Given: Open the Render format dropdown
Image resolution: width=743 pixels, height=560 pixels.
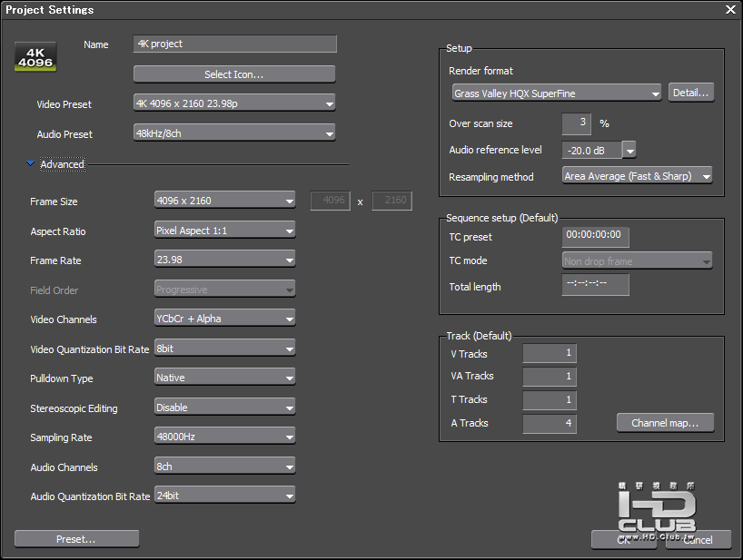Looking at the screenshot, I should pyautogui.click(x=556, y=93).
